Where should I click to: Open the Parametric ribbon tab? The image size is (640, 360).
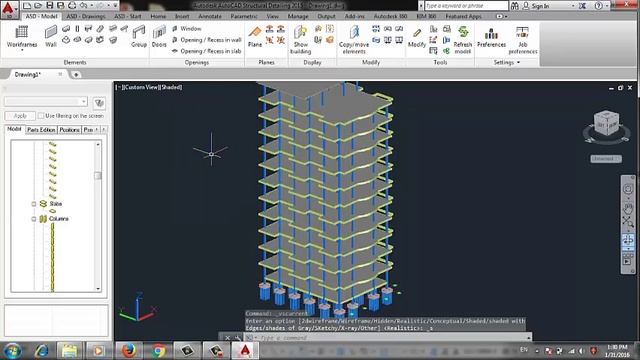point(244,16)
